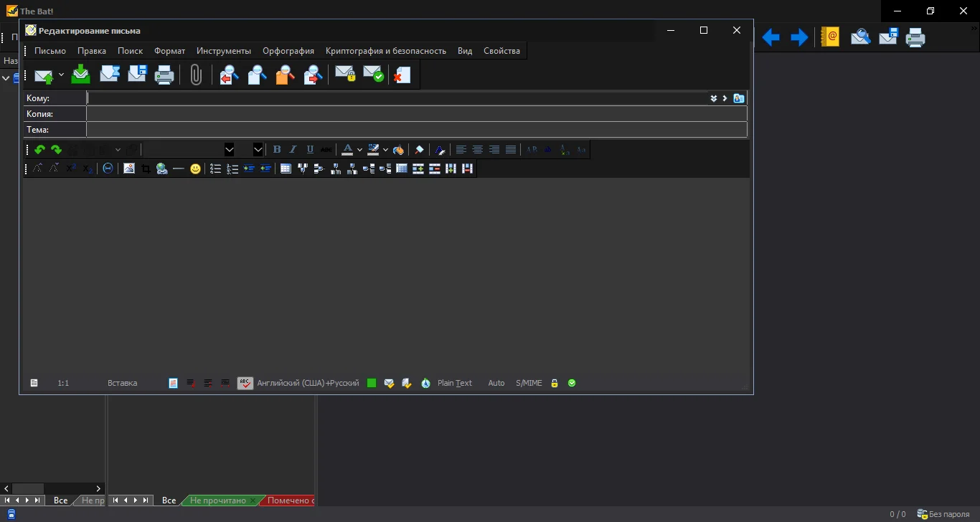Toggle the bulleted list
Image resolution: width=980 pixels, height=522 pixels.
pos(215,169)
